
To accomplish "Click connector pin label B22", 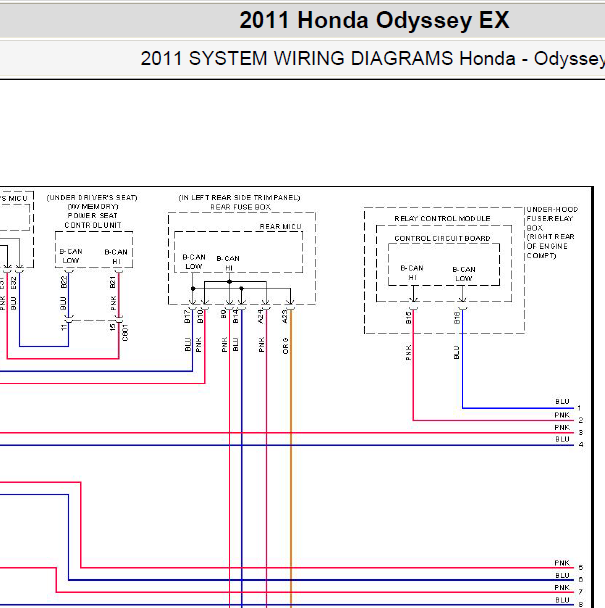I will click(x=64, y=282).
